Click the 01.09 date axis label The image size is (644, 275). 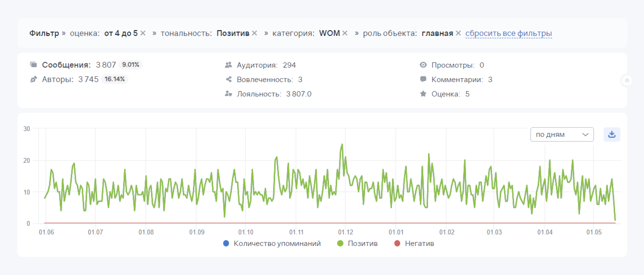(x=197, y=232)
